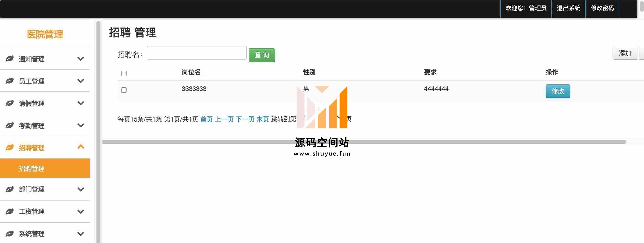The width and height of the screenshot is (644, 243).
Task: Collapse the 招聘管理 section using up chevron
Action: 81,147
